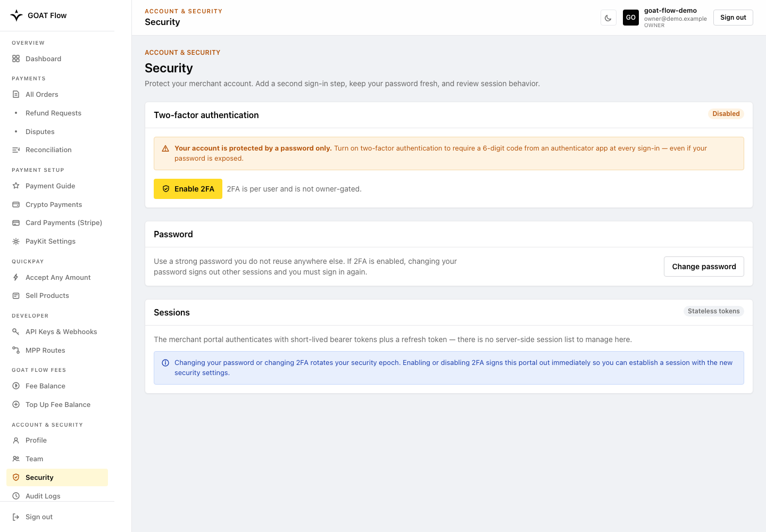Toggle dark mode with moon icon
This screenshot has height=532, width=766.
[608, 18]
